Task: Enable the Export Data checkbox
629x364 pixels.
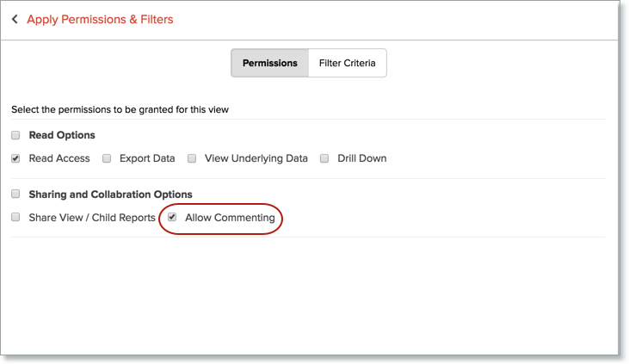Action: pos(107,158)
